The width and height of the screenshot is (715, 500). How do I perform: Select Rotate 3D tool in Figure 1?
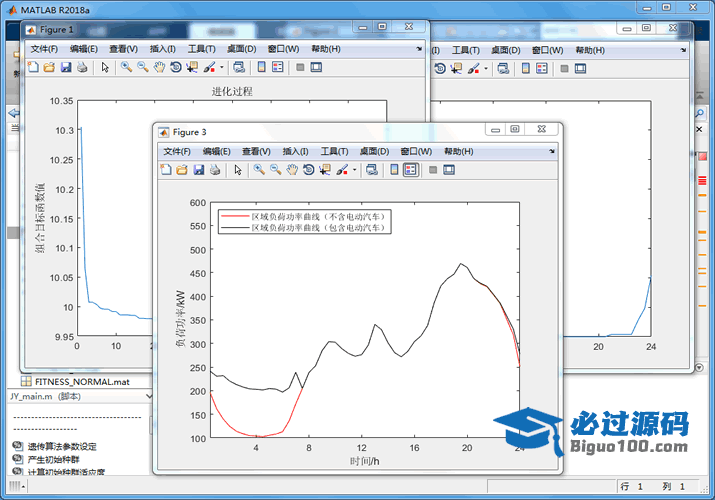click(176, 67)
